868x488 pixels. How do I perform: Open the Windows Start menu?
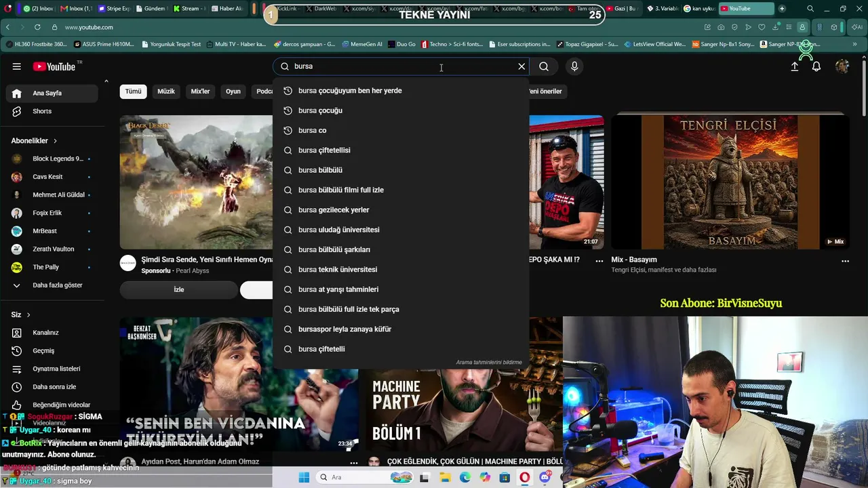coord(304,477)
